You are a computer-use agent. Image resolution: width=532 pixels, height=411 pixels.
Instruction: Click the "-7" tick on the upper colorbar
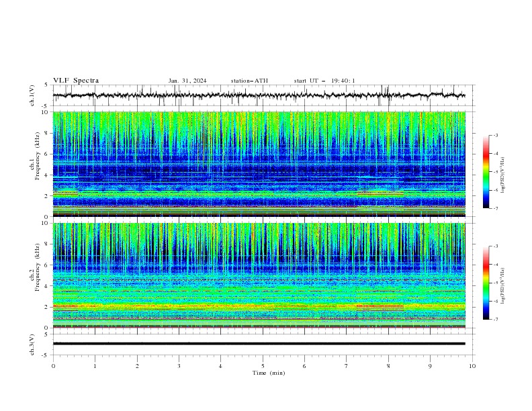(495, 208)
